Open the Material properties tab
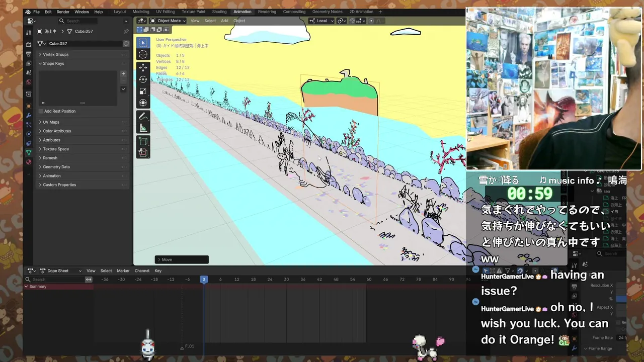 tap(29, 162)
